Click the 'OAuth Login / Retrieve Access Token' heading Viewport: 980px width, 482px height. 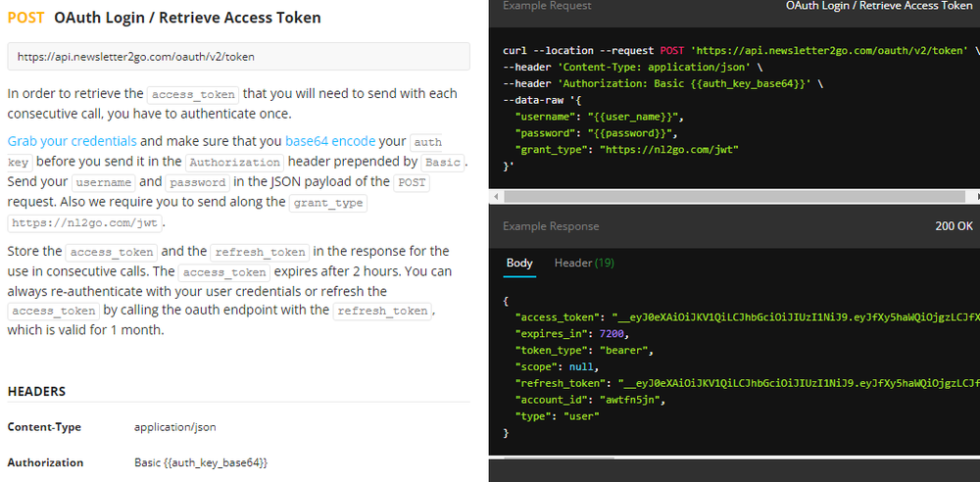click(x=187, y=18)
